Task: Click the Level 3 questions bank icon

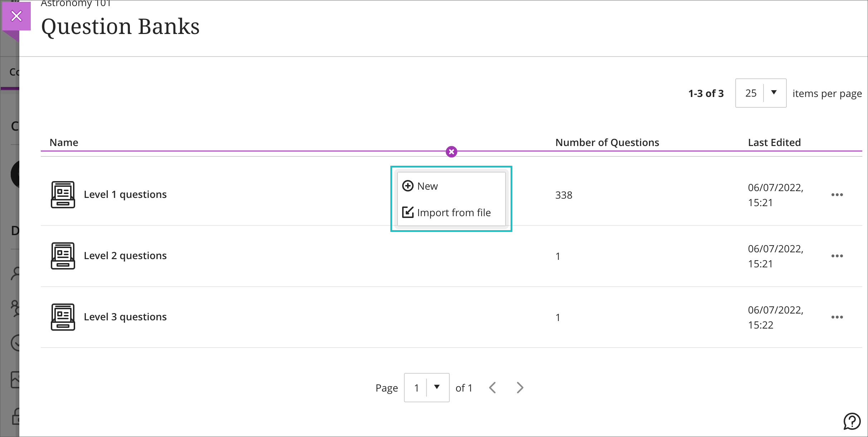Action: 63,317
